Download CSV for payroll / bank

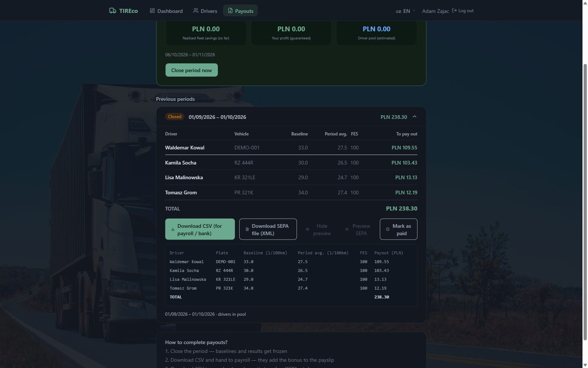200,229
